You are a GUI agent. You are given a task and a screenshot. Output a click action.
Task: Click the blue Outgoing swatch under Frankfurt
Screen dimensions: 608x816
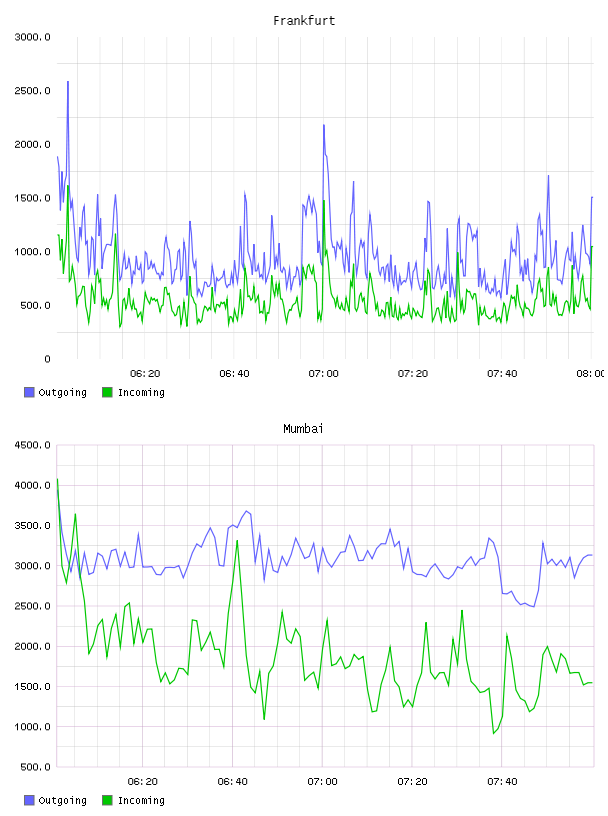pos(29,392)
